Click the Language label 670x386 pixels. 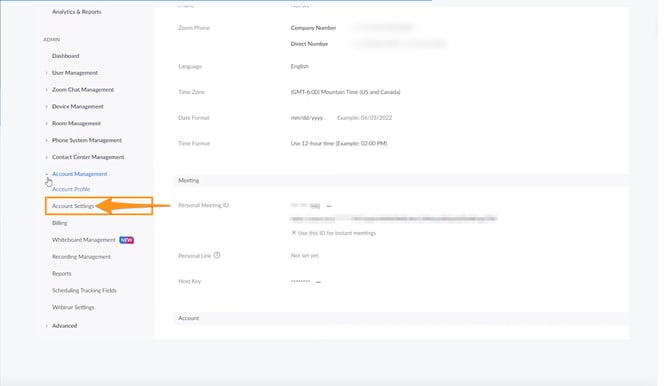(x=190, y=66)
